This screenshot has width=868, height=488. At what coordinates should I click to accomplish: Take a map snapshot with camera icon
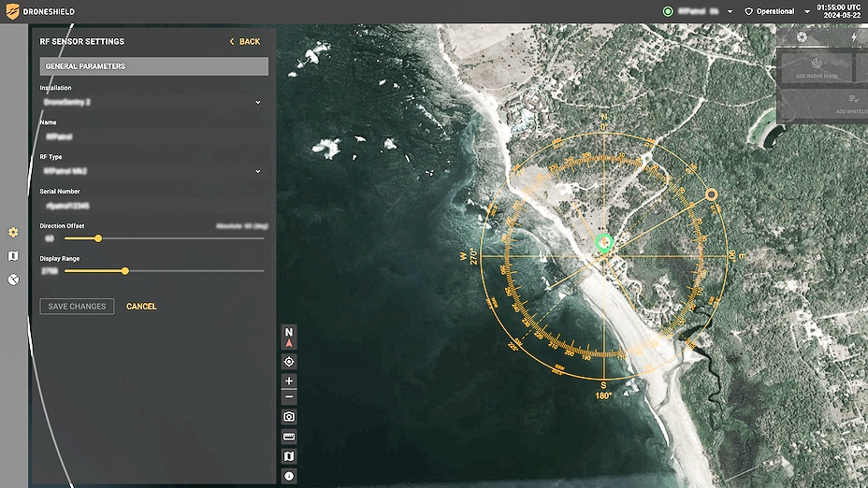tap(289, 417)
